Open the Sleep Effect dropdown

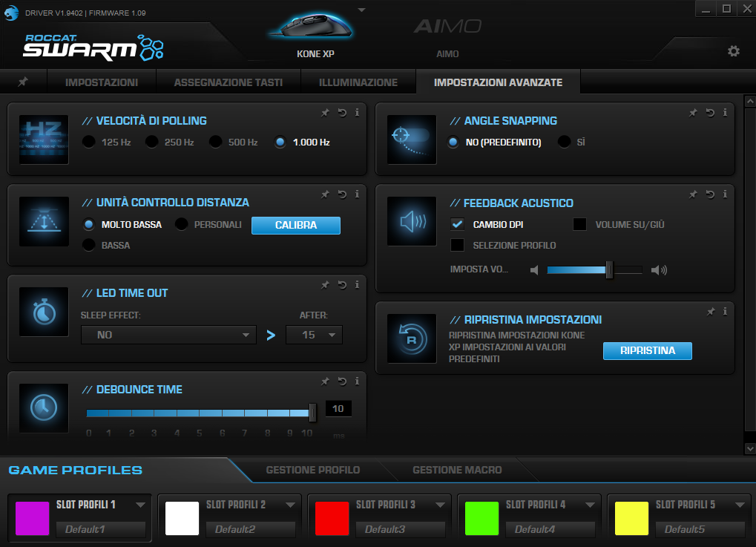coord(168,335)
